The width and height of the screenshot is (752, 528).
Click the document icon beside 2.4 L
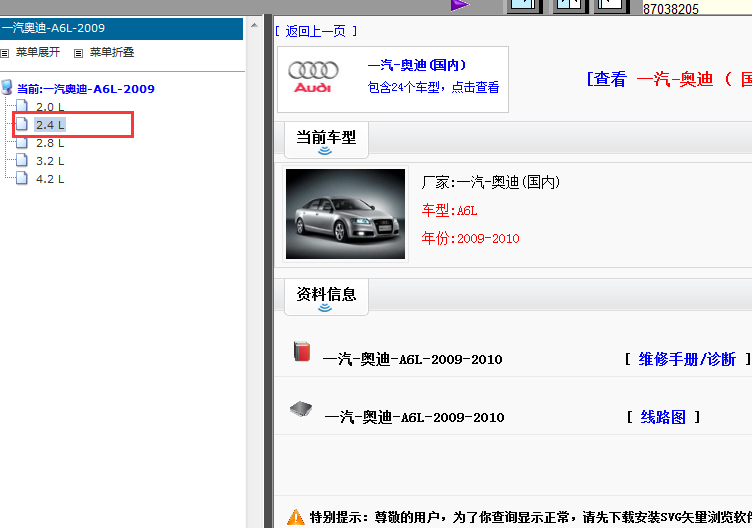pyautogui.click(x=22, y=124)
